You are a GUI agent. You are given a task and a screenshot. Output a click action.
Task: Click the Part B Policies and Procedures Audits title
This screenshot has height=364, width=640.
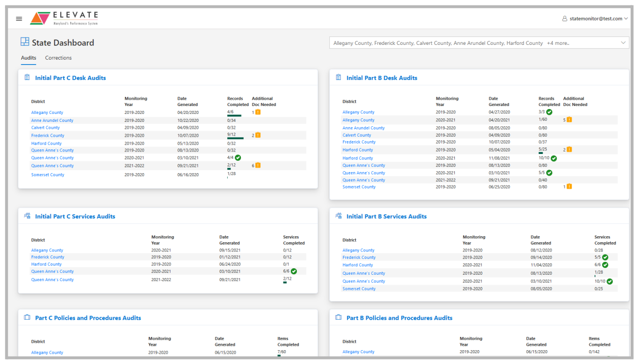399,318
